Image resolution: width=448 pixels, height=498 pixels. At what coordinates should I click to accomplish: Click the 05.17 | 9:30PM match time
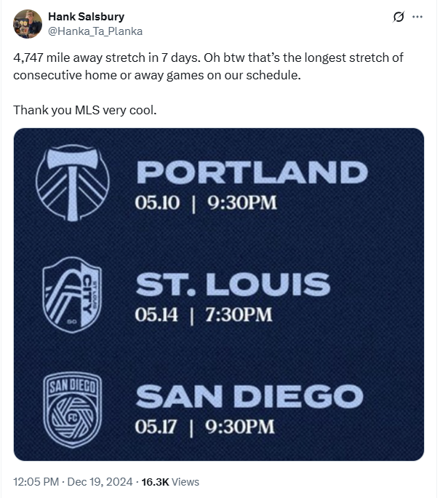point(205,427)
